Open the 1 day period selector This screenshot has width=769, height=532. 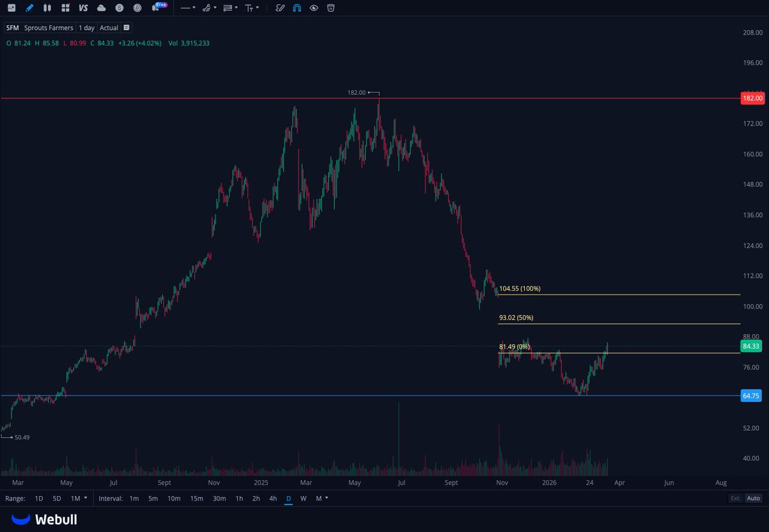point(87,28)
